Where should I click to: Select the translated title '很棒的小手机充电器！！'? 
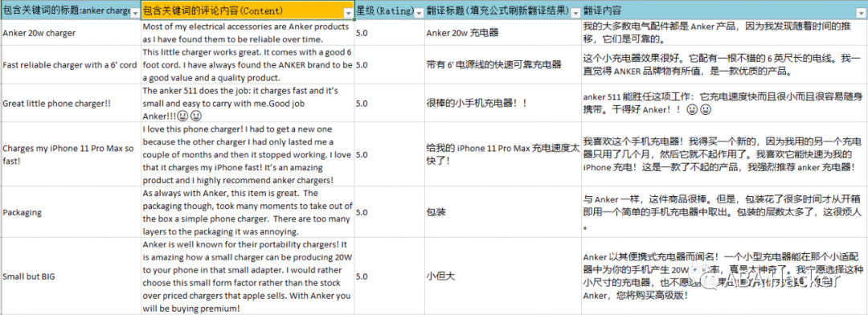502,103
